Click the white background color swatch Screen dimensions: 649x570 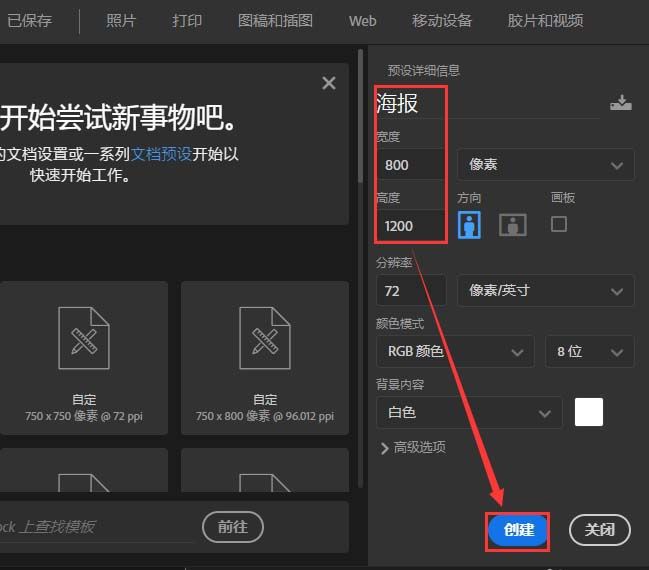point(589,412)
